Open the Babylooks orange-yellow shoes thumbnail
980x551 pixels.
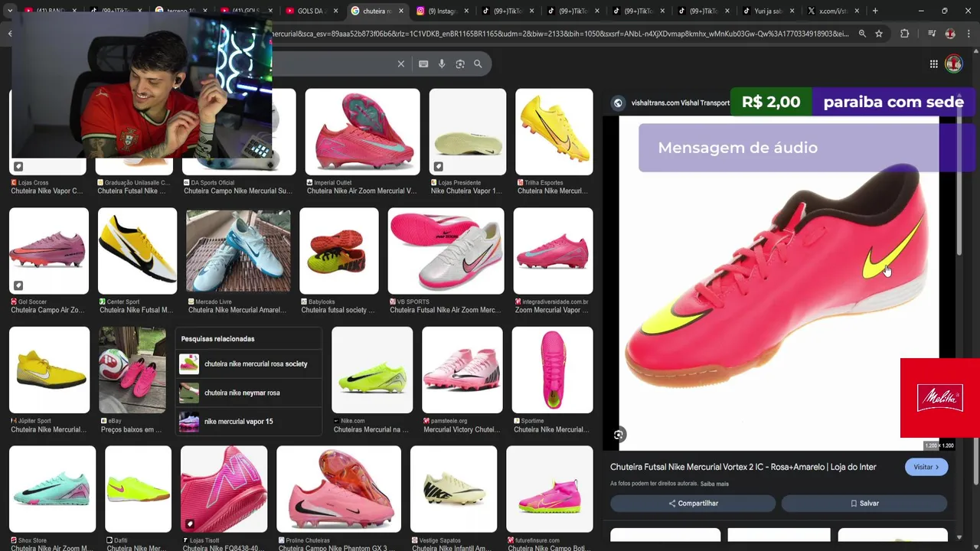tap(339, 251)
